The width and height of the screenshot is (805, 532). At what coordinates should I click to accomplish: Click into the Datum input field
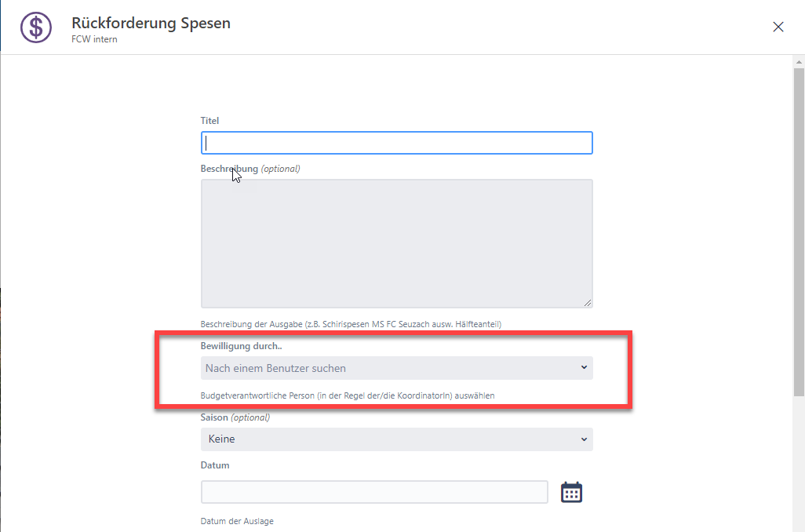coord(374,492)
